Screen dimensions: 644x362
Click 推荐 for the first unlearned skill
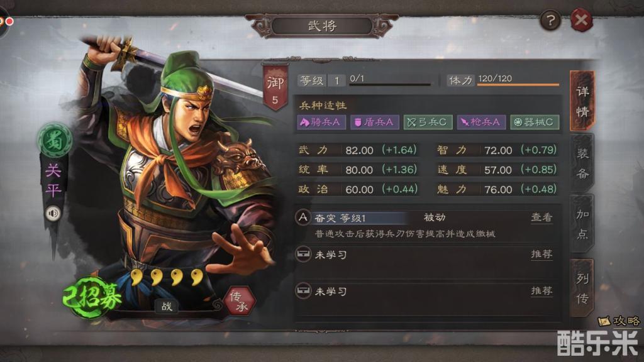(x=541, y=255)
